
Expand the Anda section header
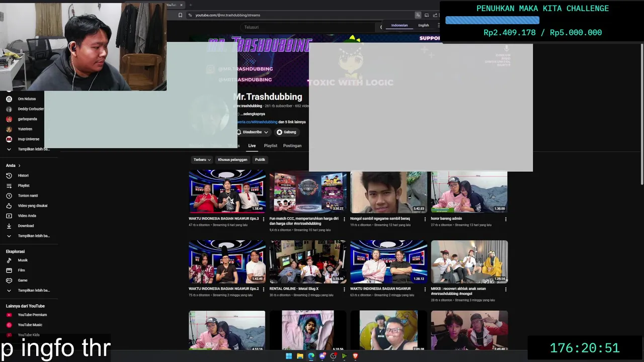coord(13,165)
